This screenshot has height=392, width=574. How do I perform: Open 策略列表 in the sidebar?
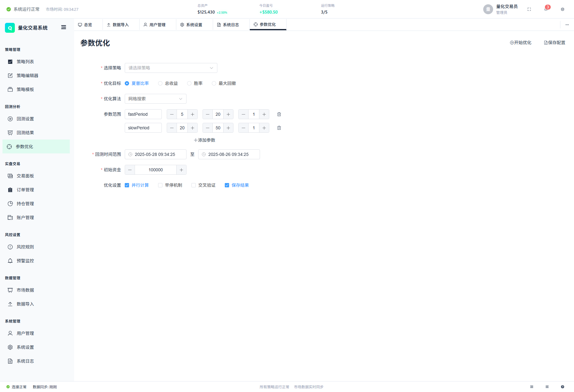[36, 62]
